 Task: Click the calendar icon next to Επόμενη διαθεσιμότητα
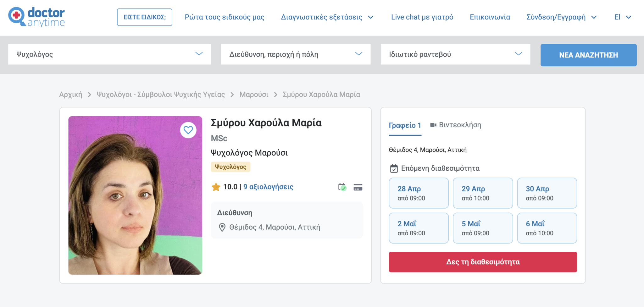point(394,169)
